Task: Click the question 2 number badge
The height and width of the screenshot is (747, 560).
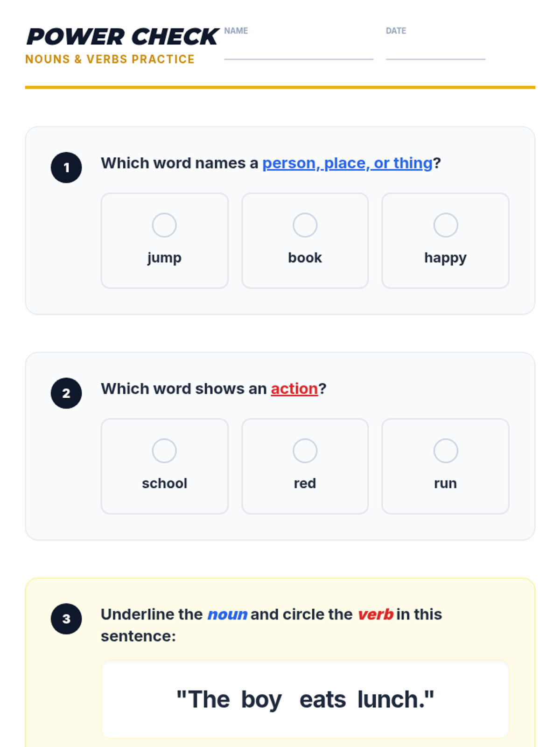Action: [x=66, y=393]
